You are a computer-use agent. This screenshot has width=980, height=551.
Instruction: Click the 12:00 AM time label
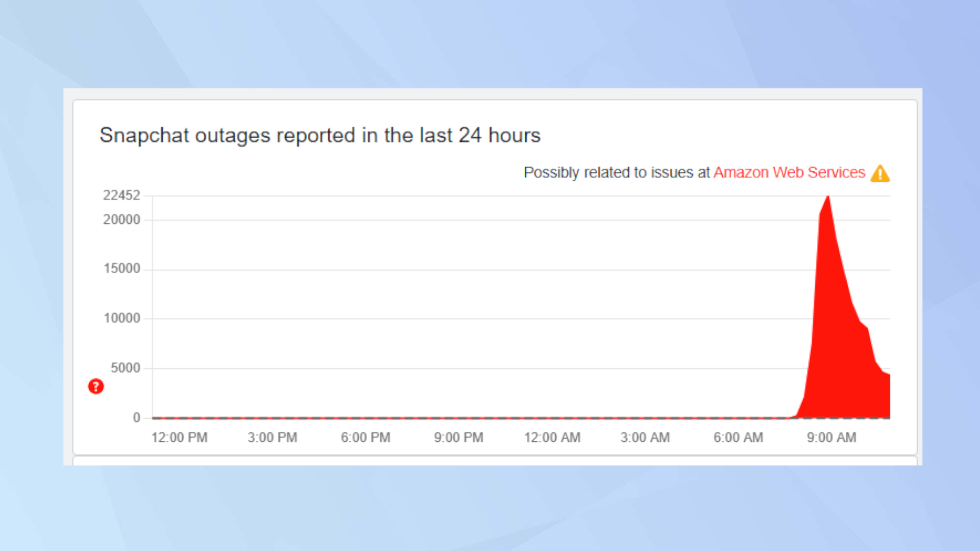[552, 437]
